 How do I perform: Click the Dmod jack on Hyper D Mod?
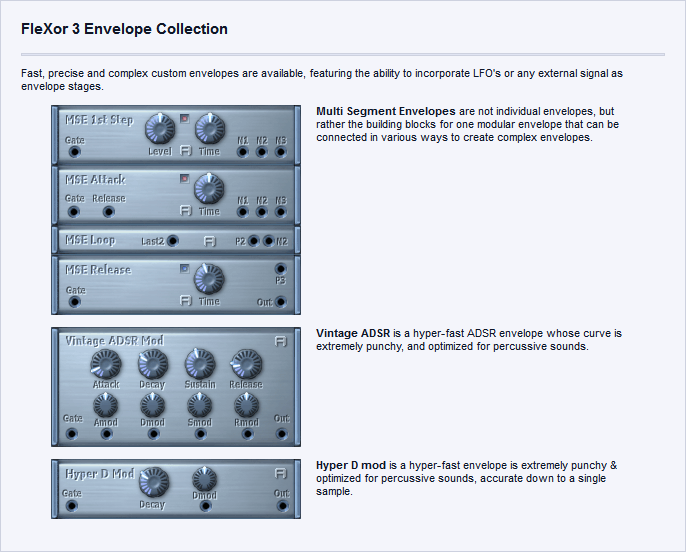206,506
